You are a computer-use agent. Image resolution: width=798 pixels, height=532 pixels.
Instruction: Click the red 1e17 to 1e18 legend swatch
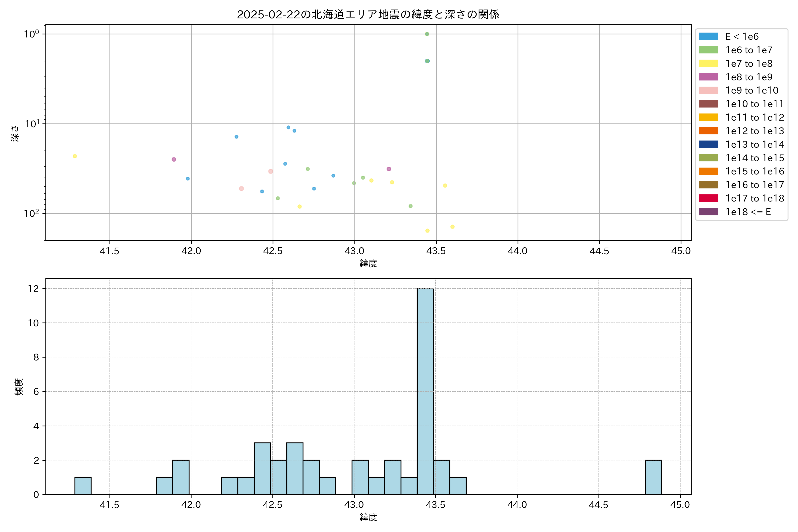pyautogui.click(x=708, y=198)
